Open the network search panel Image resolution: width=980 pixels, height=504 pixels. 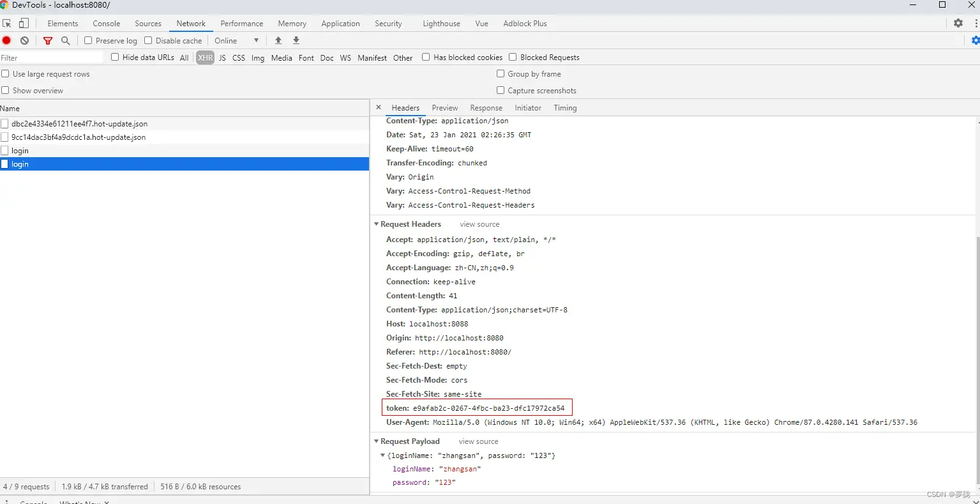click(x=66, y=40)
